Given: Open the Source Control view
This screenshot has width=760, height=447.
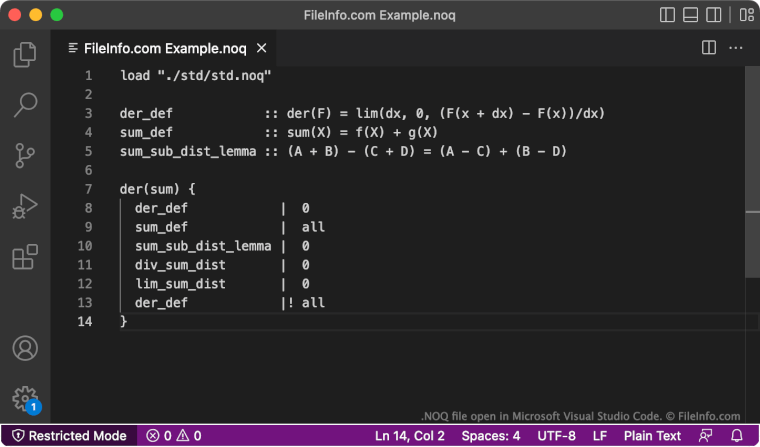Looking at the screenshot, I should pos(25,156).
